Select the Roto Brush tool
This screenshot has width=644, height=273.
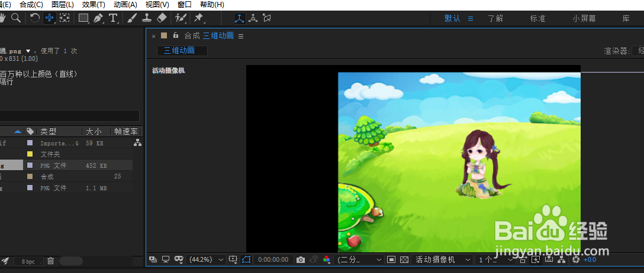click(x=181, y=18)
